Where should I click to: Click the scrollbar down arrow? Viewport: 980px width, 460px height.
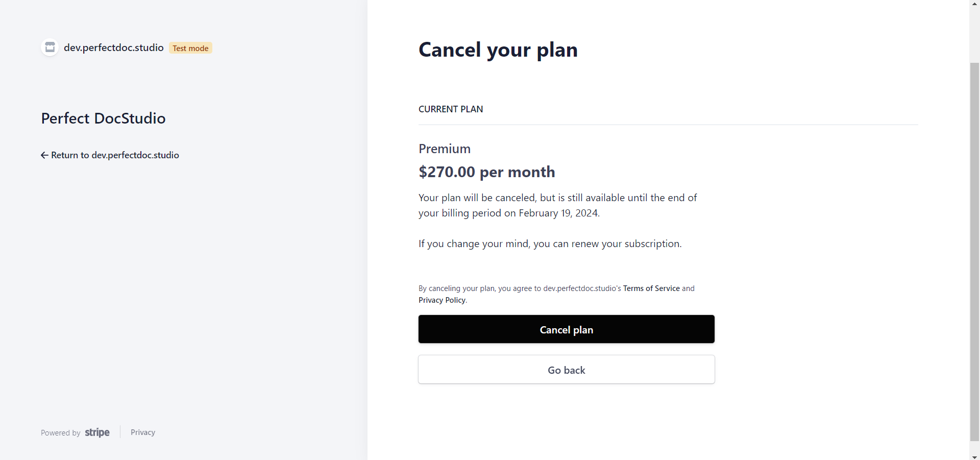point(974,456)
